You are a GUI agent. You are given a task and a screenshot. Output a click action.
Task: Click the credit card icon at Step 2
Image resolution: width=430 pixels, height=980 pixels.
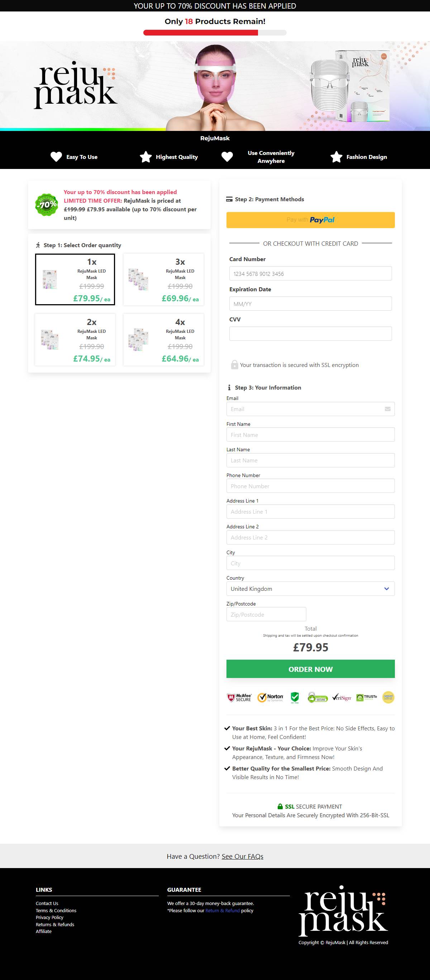(x=229, y=199)
